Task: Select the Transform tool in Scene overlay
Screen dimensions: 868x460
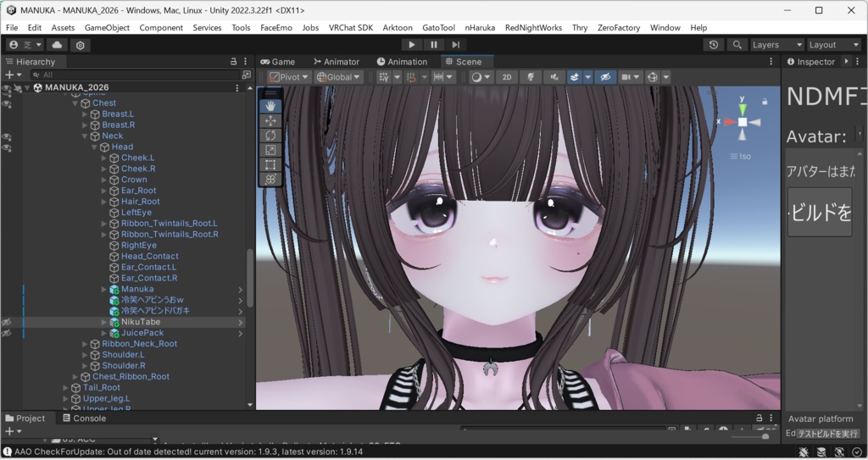Action: coord(270,179)
